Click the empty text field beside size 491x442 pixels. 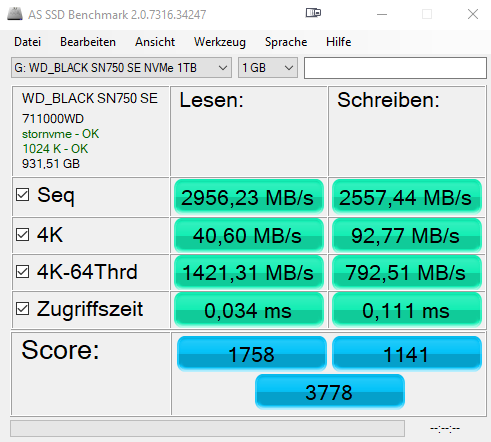[395, 68]
